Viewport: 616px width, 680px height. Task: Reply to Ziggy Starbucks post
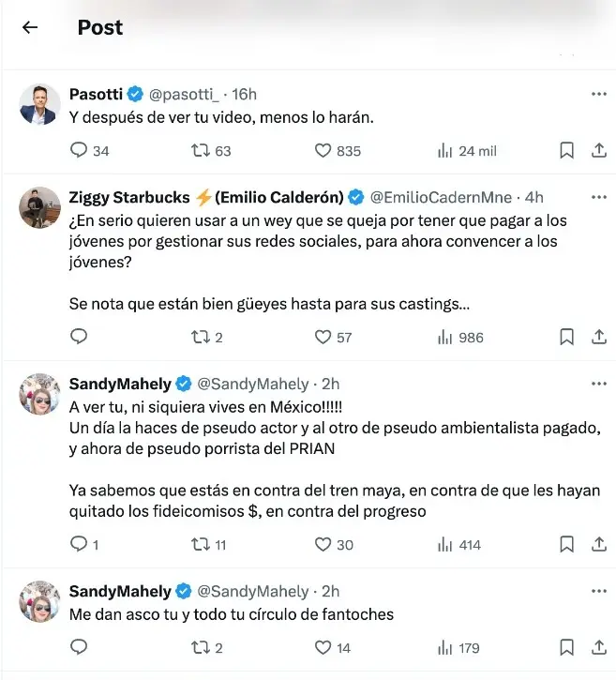(x=80, y=337)
